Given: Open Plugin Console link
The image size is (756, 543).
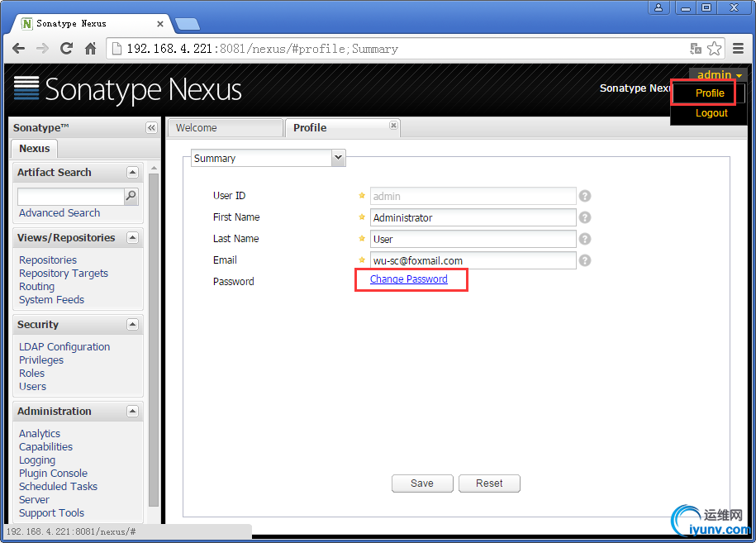Looking at the screenshot, I should click(53, 473).
